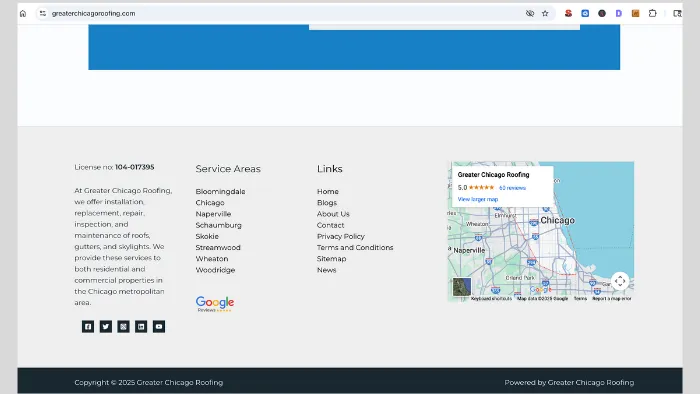
Task: Open the Schaumburg service area link
Action: click(218, 225)
